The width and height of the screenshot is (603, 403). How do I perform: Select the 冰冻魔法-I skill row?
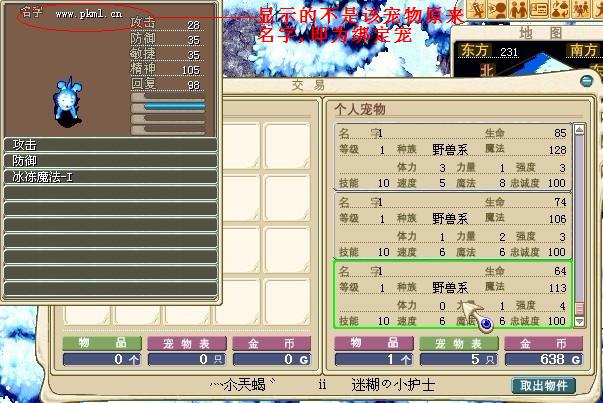pyautogui.click(x=110, y=176)
